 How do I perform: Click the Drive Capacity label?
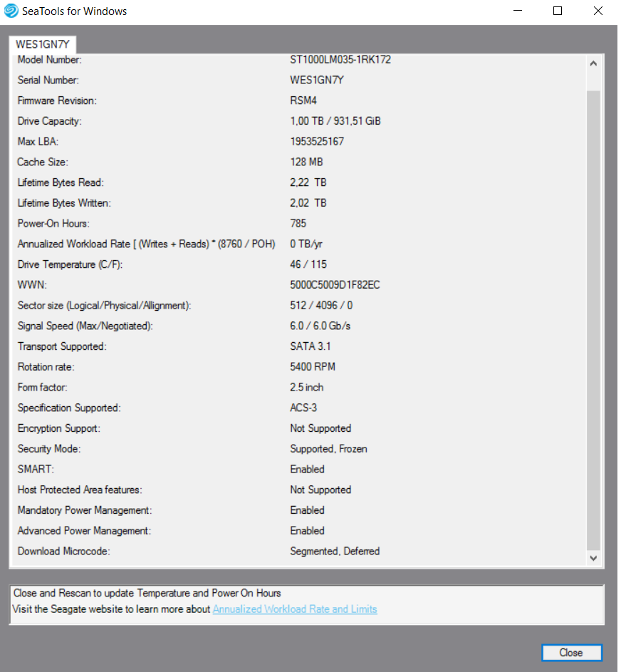click(49, 121)
